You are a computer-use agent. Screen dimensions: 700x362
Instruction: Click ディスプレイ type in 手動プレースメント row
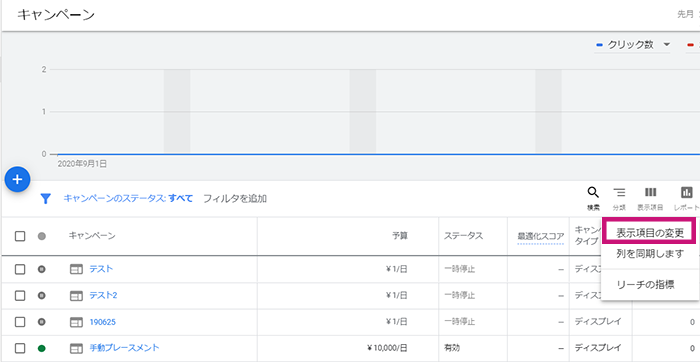[597, 348]
